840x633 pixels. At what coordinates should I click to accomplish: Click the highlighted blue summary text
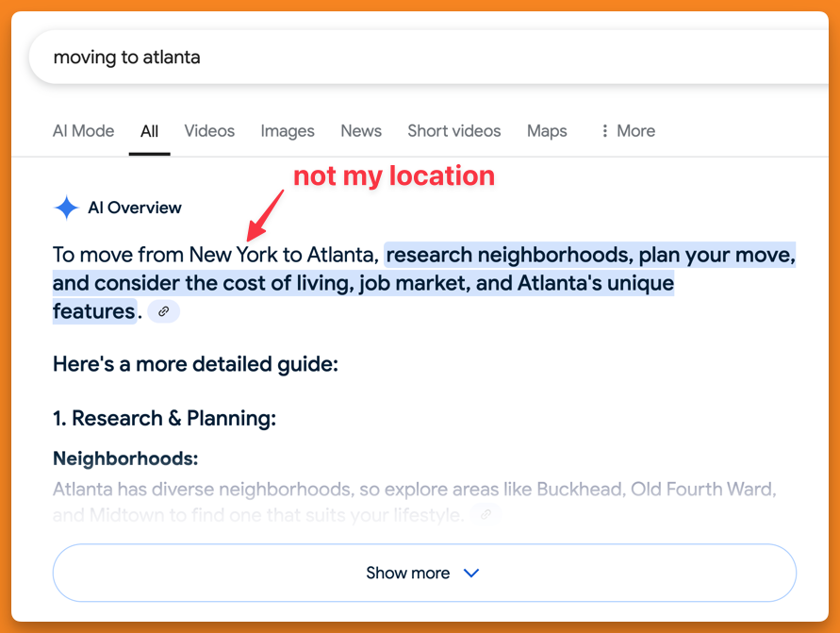424,282
